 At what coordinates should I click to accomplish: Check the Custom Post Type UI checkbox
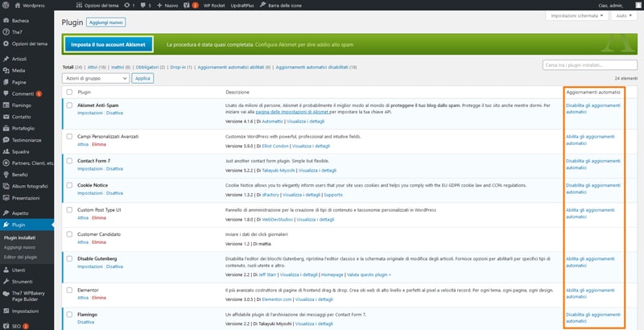click(x=69, y=210)
